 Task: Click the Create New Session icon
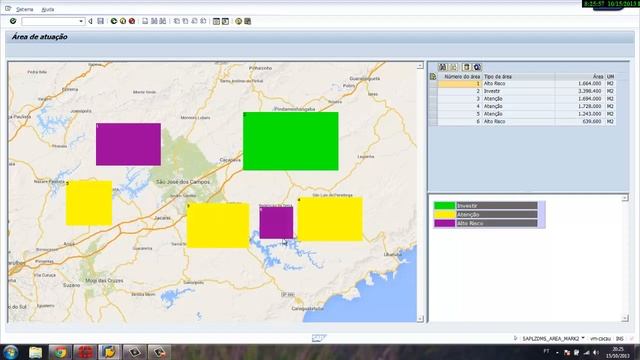(x=216, y=21)
